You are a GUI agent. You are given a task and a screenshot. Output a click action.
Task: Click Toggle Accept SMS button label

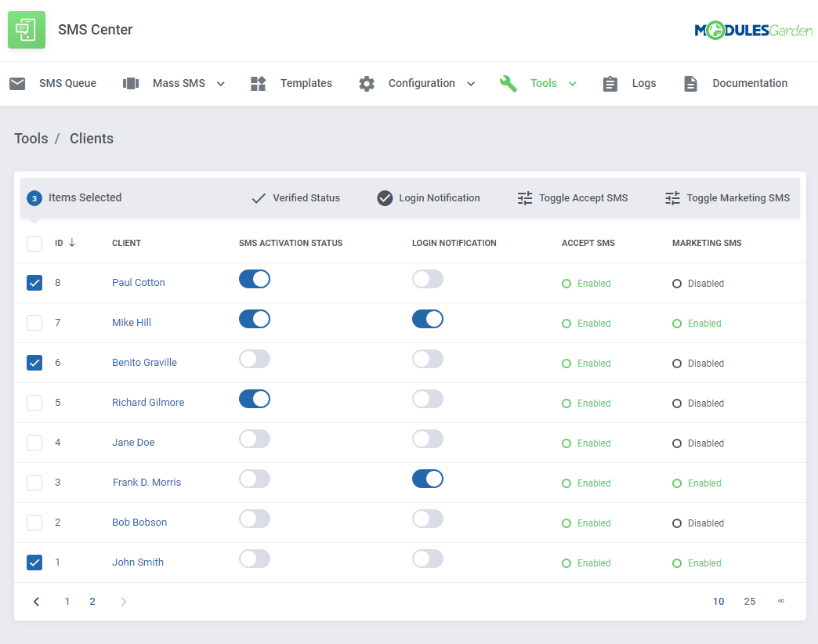[x=583, y=198]
